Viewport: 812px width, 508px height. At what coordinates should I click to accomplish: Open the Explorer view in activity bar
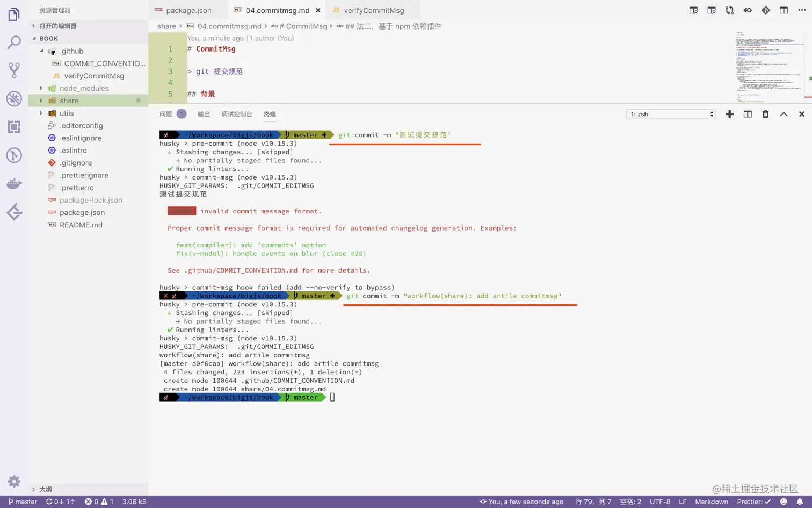click(x=14, y=14)
